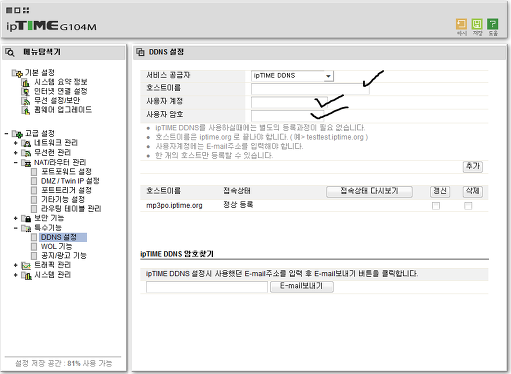Click the 삭제 button in table header
The width and height of the screenshot is (511, 374).
point(473,191)
